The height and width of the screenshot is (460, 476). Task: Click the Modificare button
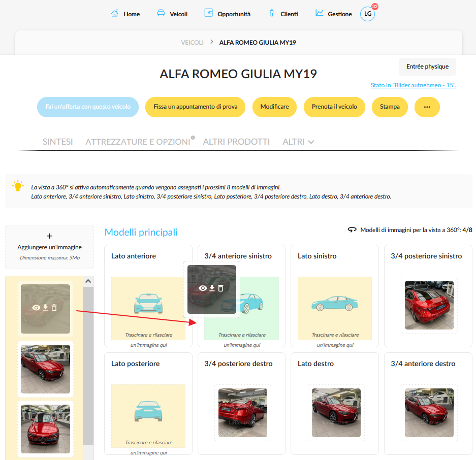274,107
